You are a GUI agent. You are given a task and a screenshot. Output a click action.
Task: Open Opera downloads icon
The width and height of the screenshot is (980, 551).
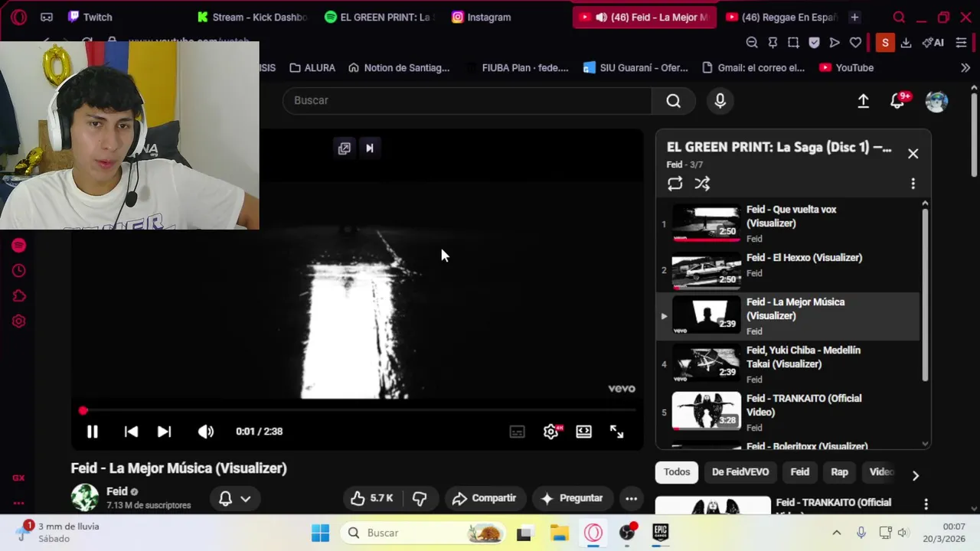(906, 43)
